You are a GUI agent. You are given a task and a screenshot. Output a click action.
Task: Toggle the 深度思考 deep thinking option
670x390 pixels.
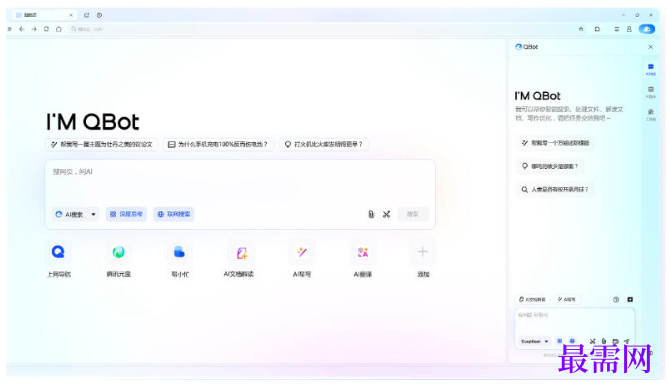126,214
